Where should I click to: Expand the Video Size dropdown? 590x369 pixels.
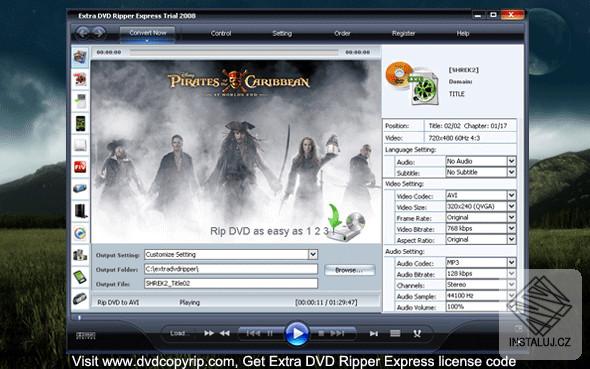pyautogui.click(x=511, y=206)
